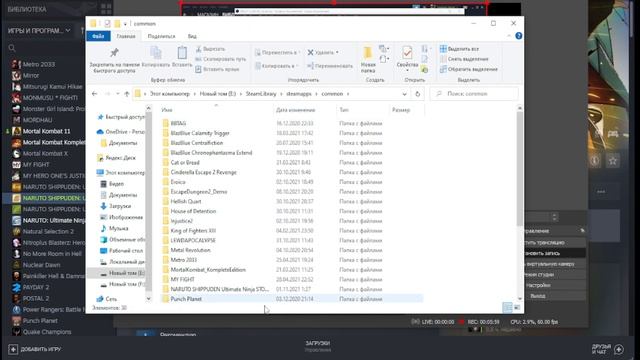The height and width of the screenshot is (360, 640).
Task: Select NARUTO SHIPPUDEN Ultimate Ninja STORM folder
Action: click(x=216, y=289)
